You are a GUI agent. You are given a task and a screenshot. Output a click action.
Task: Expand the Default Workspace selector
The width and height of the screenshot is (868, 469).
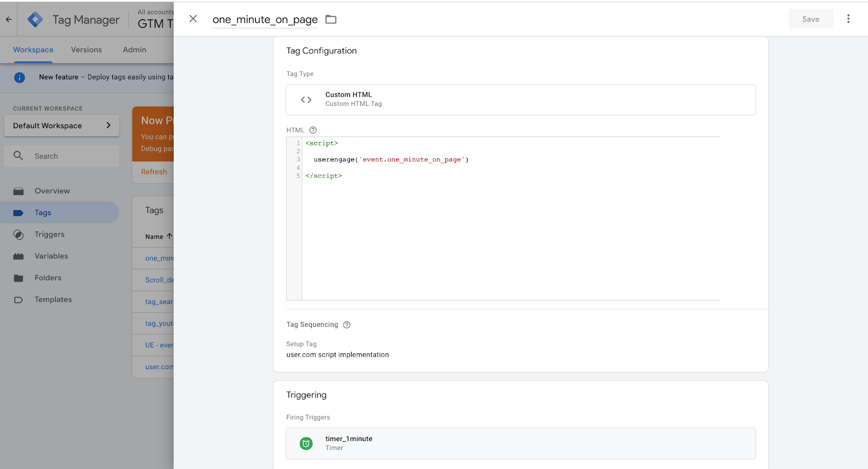[x=62, y=125]
